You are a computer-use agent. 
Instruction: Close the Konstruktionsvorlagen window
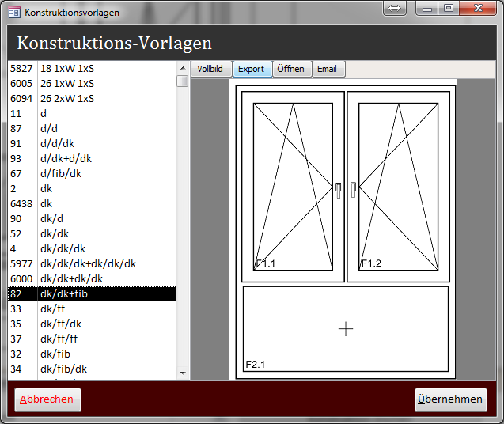[478, 8]
